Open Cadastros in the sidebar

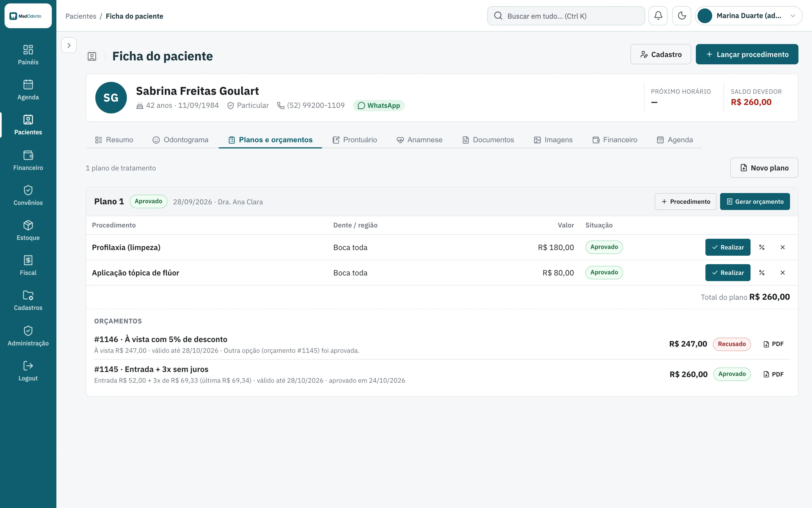pyautogui.click(x=28, y=300)
